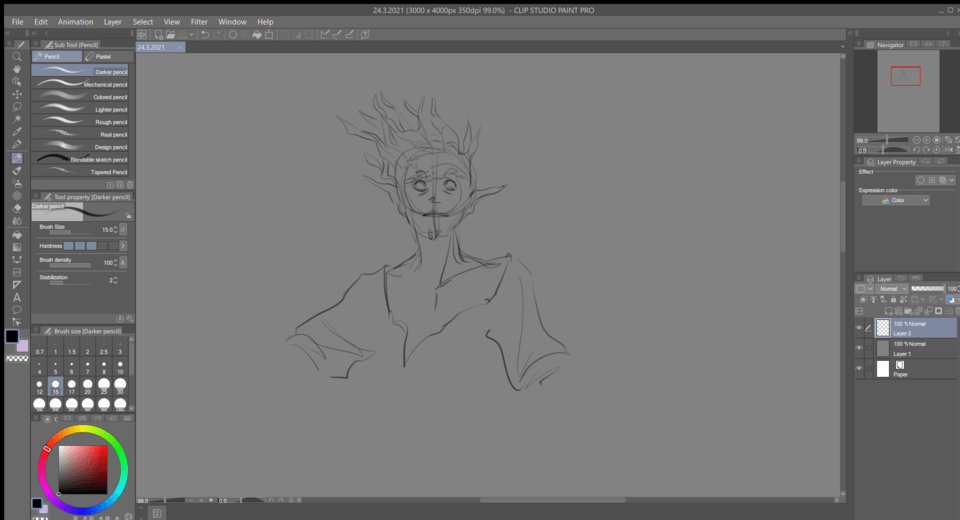The image size is (960, 520).
Task: Toggle the checkbox next to Layer 1
Action: (x=869, y=348)
